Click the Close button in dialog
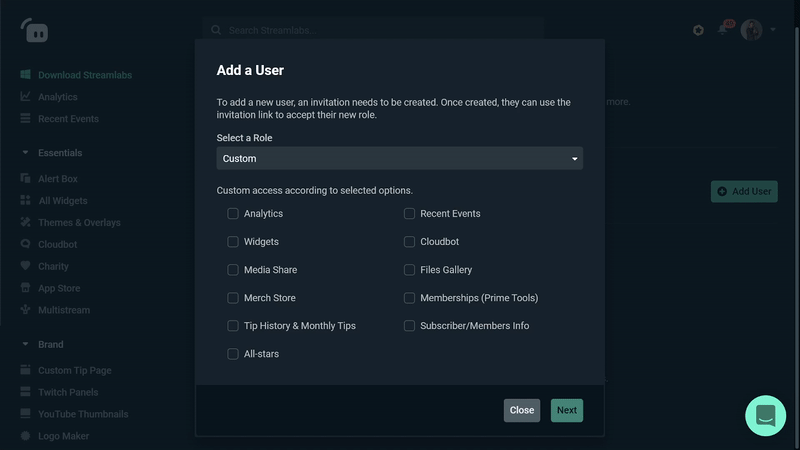Viewport: 800px width, 450px height. pos(521,410)
